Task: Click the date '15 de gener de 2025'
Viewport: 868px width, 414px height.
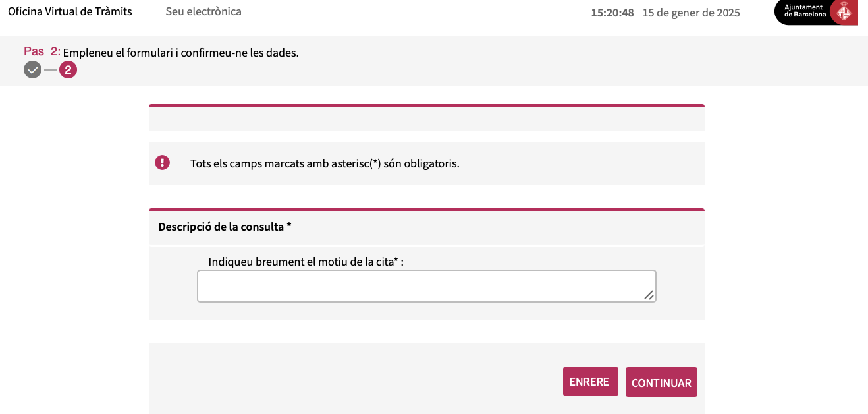Action: coord(691,13)
